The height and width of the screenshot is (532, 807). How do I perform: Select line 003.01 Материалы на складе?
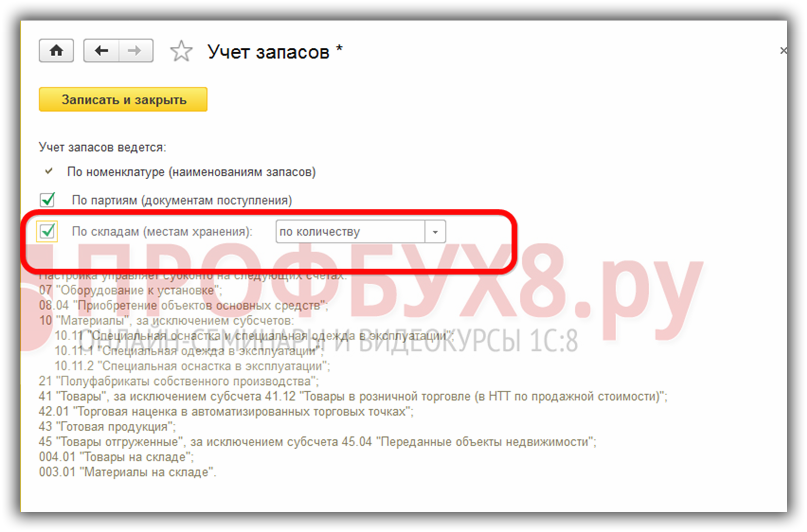click(x=128, y=472)
